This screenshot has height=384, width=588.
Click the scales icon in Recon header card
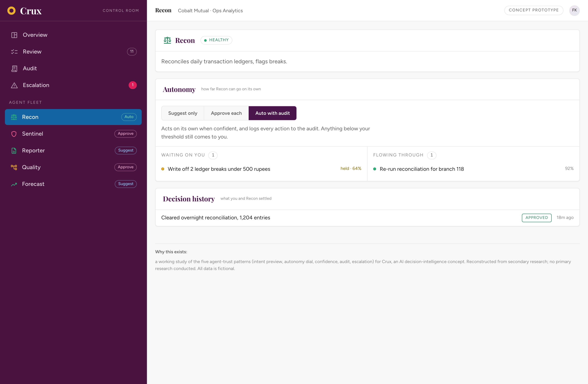pyautogui.click(x=167, y=40)
